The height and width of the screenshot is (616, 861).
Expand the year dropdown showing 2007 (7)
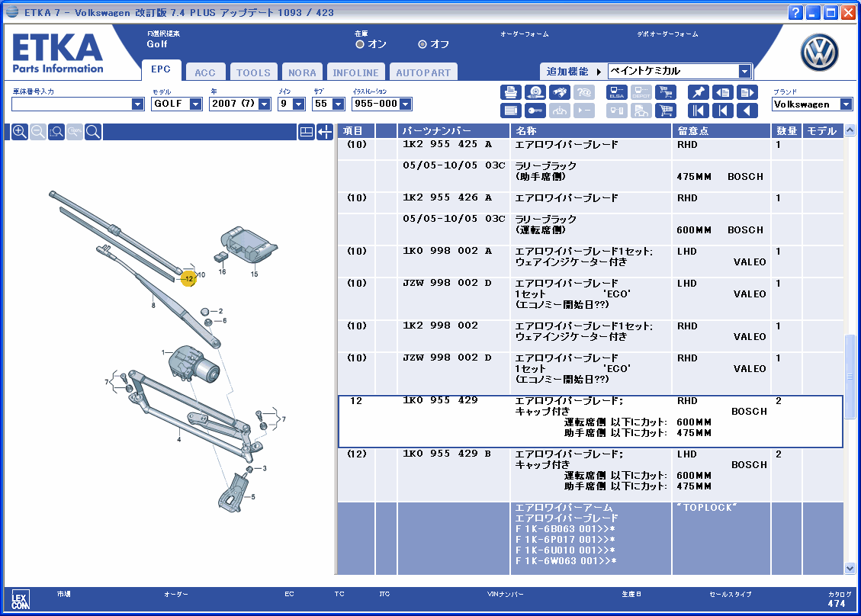265,104
